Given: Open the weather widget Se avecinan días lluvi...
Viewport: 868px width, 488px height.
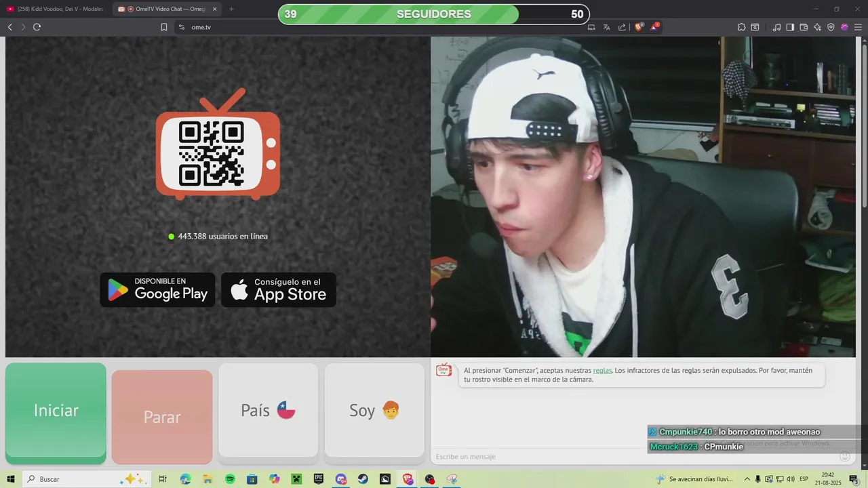Looking at the screenshot, I should pyautogui.click(x=694, y=479).
